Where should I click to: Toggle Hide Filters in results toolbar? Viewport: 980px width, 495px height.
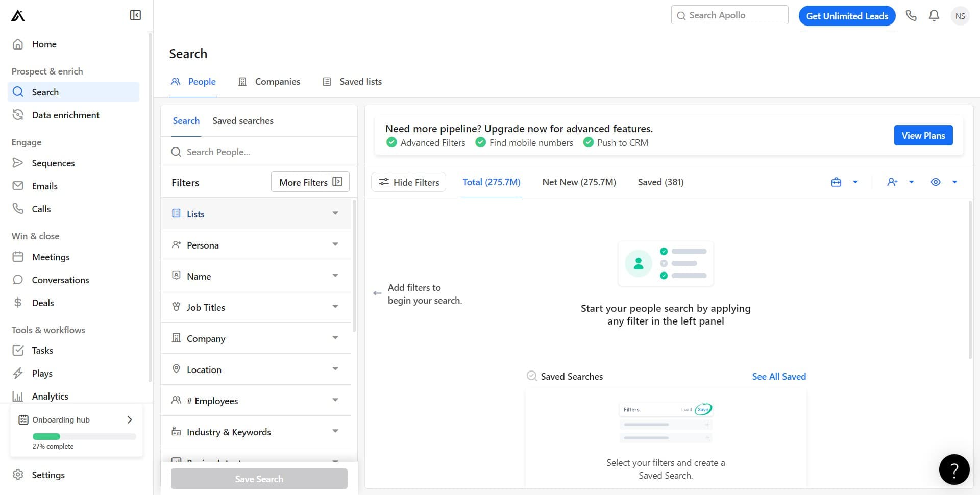(x=408, y=182)
